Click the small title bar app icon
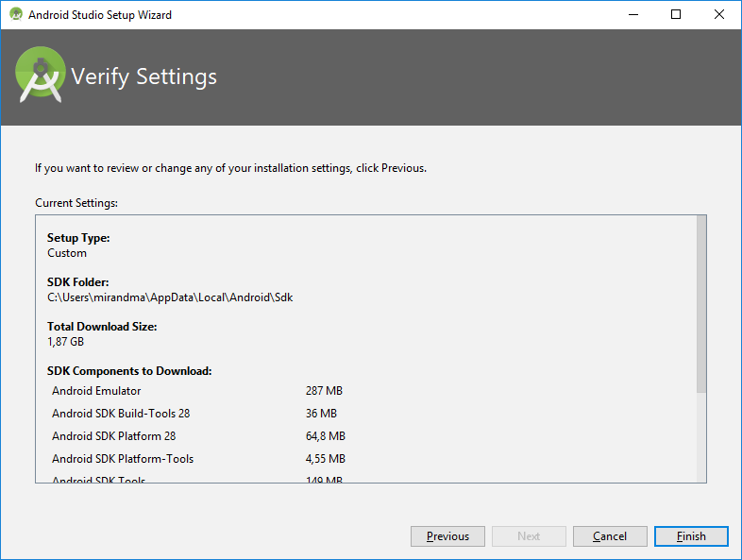This screenshot has width=742, height=560. pos(16,15)
